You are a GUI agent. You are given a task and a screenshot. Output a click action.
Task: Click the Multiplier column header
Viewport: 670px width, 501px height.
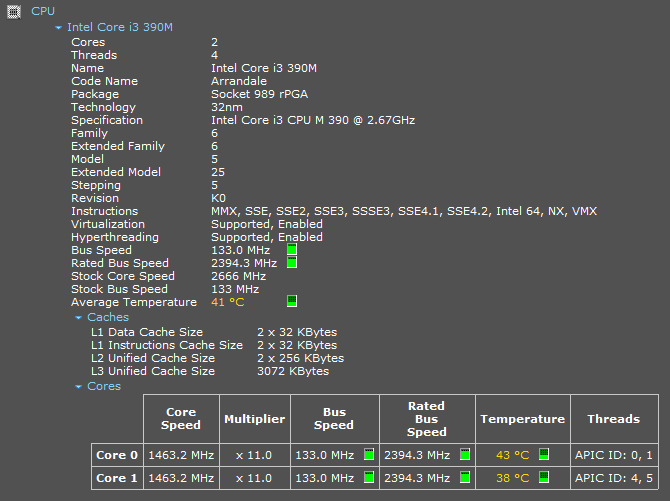[254, 419]
